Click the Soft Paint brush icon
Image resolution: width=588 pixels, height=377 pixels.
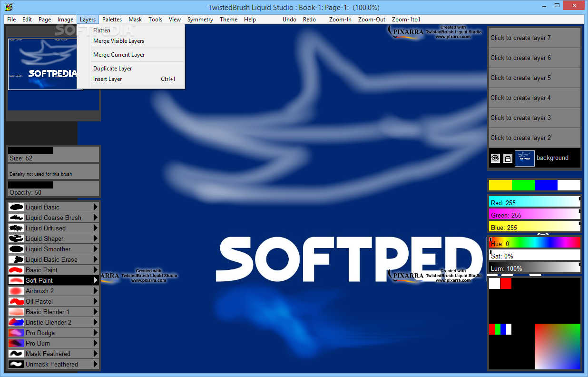coord(16,280)
